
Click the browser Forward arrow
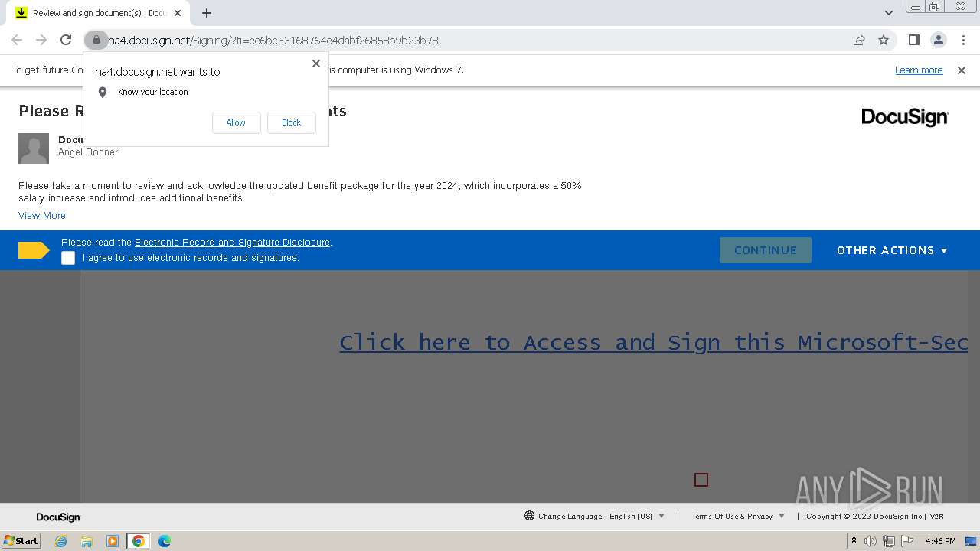[41, 40]
